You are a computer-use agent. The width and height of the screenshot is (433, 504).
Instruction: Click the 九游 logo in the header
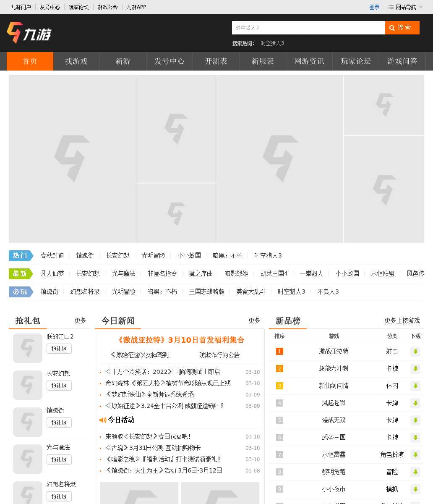coord(29,33)
